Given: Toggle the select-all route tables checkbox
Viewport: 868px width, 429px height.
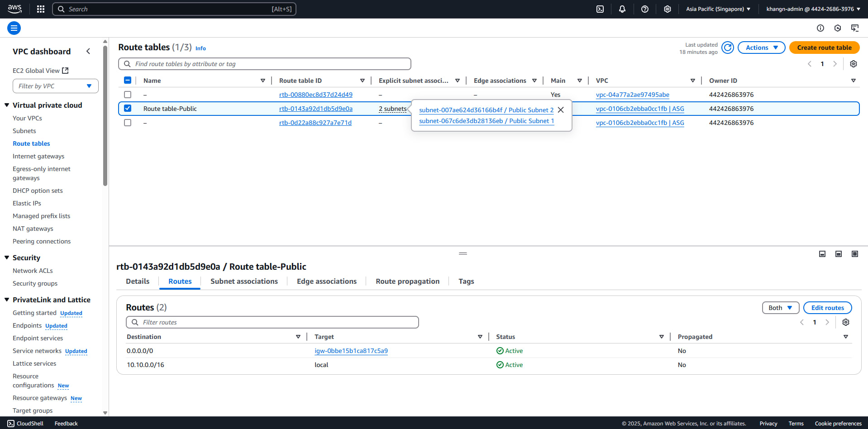Looking at the screenshot, I should (x=128, y=80).
